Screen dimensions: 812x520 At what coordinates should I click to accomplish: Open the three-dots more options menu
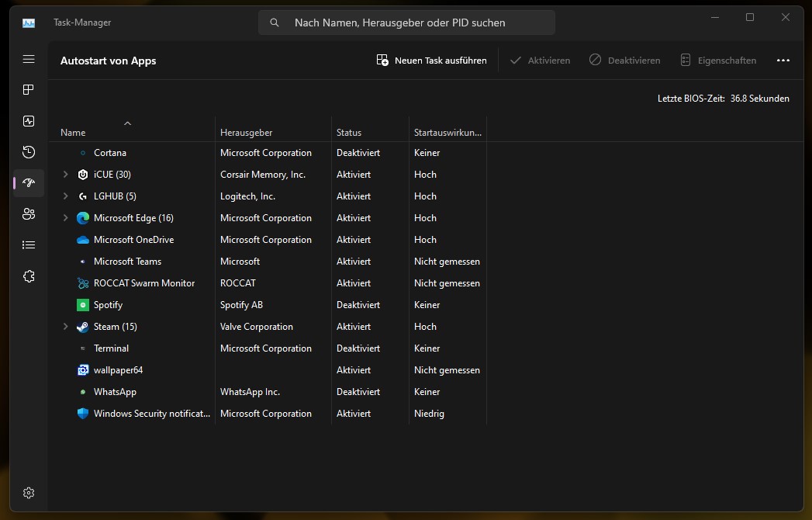coord(783,60)
